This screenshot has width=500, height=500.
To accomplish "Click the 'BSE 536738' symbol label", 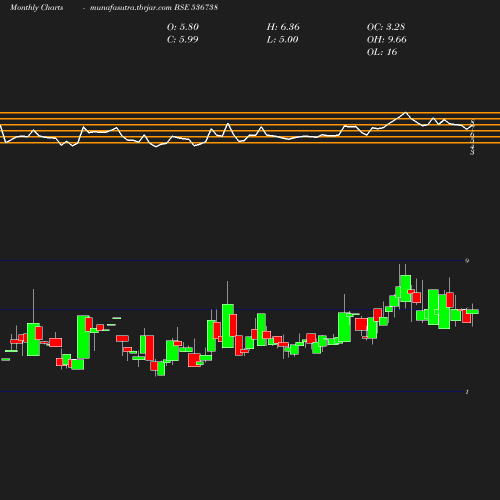I will pyautogui.click(x=196, y=7).
